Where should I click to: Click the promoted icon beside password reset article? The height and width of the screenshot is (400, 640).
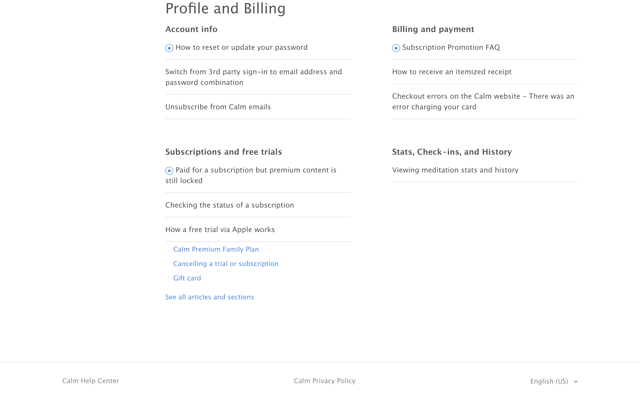tap(169, 48)
